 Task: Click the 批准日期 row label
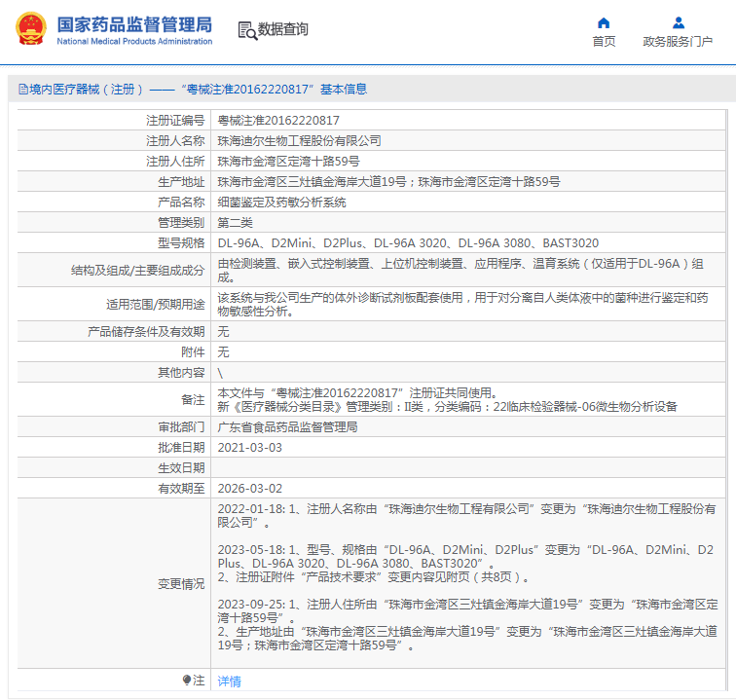[x=181, y=448]
